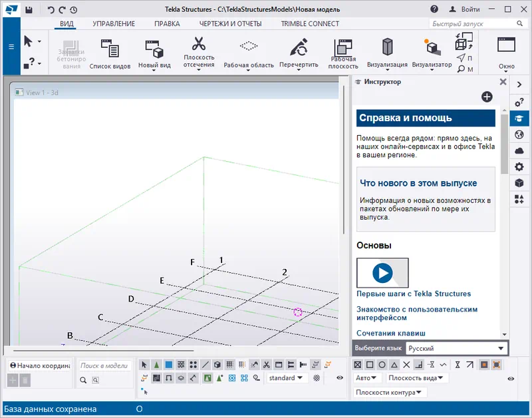
Task: Click the Инструктор panel vertical scrollbar
Action: tap(505, 144)
